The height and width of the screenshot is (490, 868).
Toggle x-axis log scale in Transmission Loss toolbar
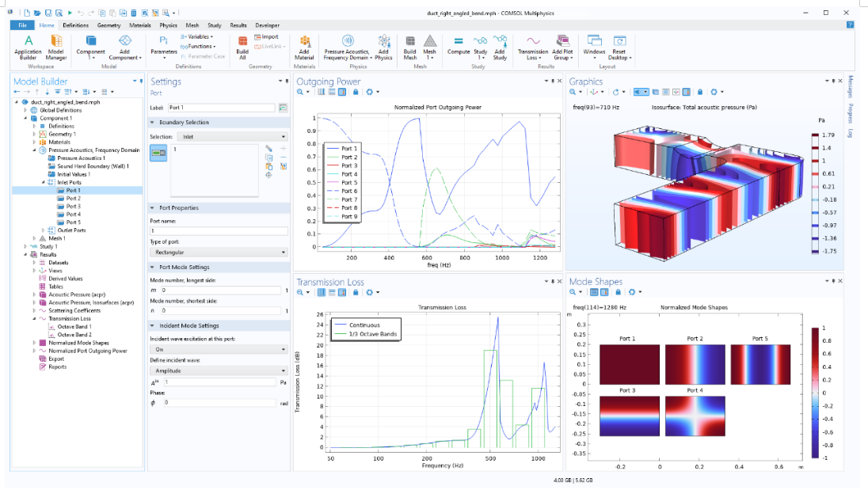[x=321, y=292]
